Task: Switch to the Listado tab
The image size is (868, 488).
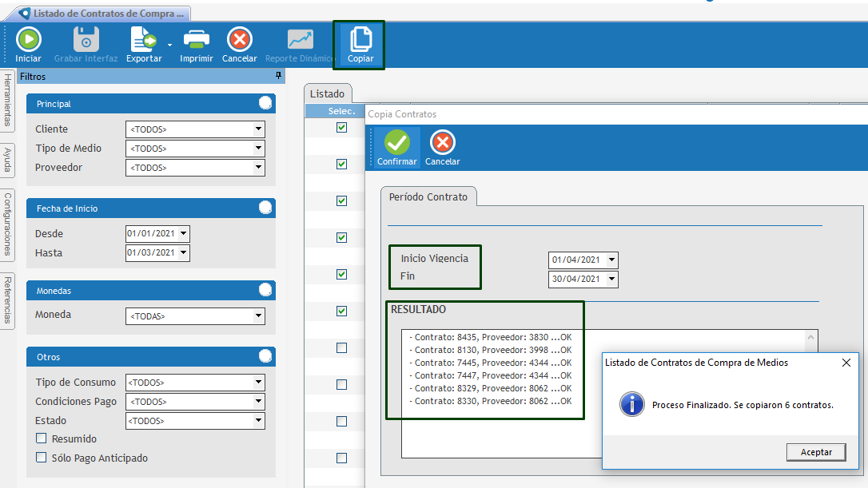Action: (x=327, y=94)
